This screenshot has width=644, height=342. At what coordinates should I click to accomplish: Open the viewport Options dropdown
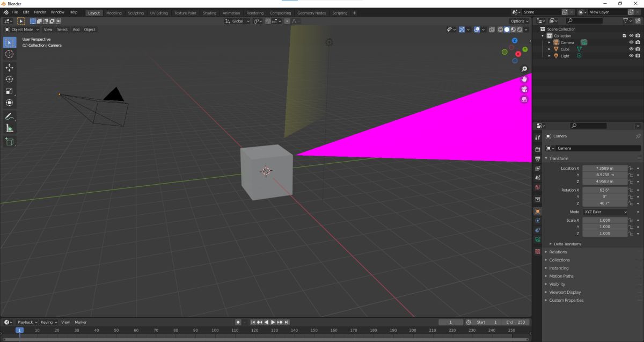click(x=520, y=21)
